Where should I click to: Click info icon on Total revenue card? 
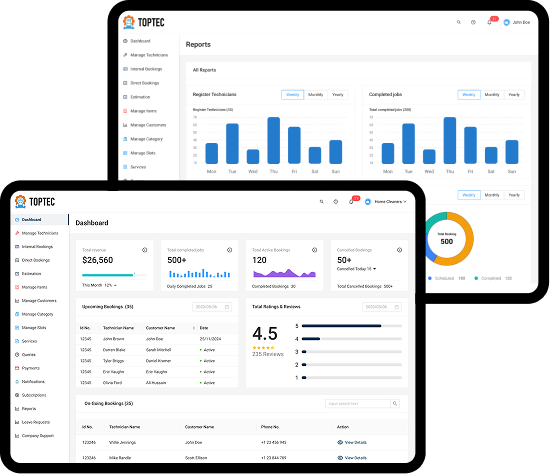pos(145,250)
